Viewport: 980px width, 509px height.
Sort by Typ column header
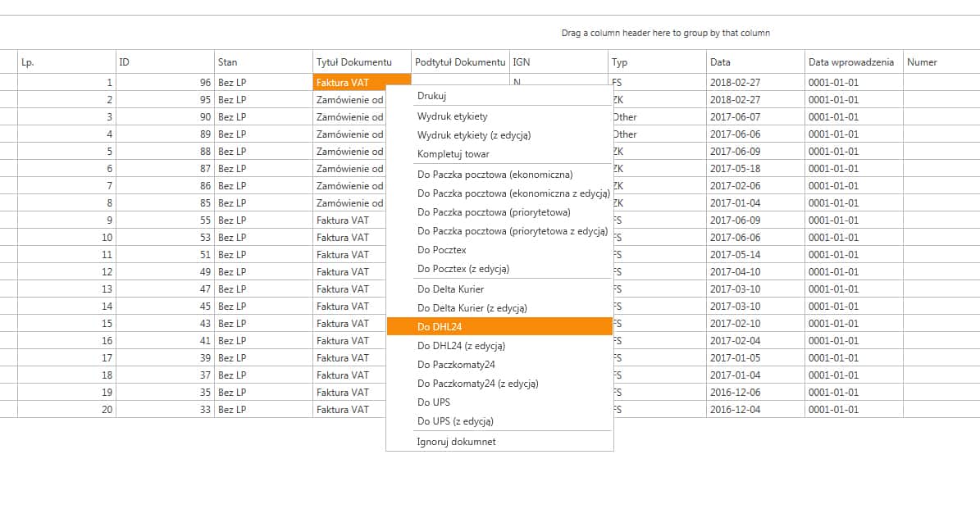coord(657,61)
